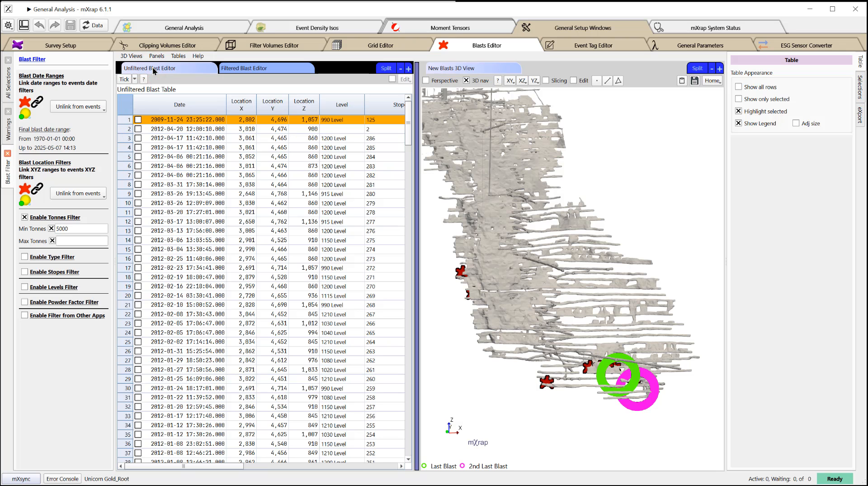Image resolution: width=868 pixels, height=486 pixels.
Task: Open the Panels menu
Action: [x=156, y=56]
